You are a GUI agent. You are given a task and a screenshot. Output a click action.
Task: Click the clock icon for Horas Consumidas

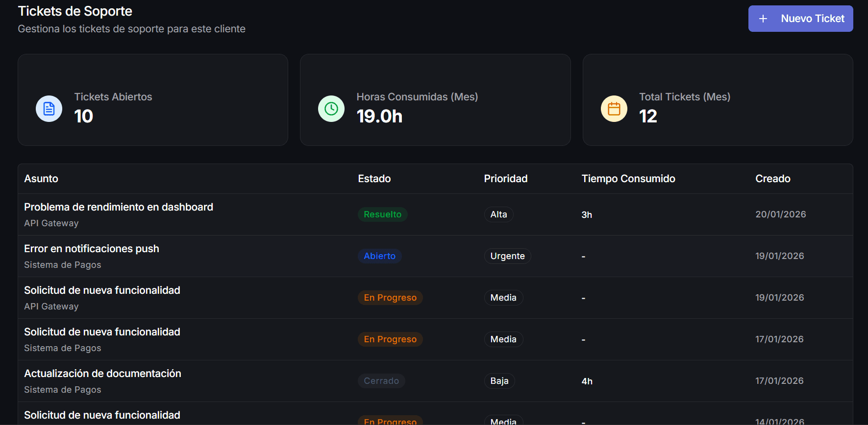pos(331,109)
